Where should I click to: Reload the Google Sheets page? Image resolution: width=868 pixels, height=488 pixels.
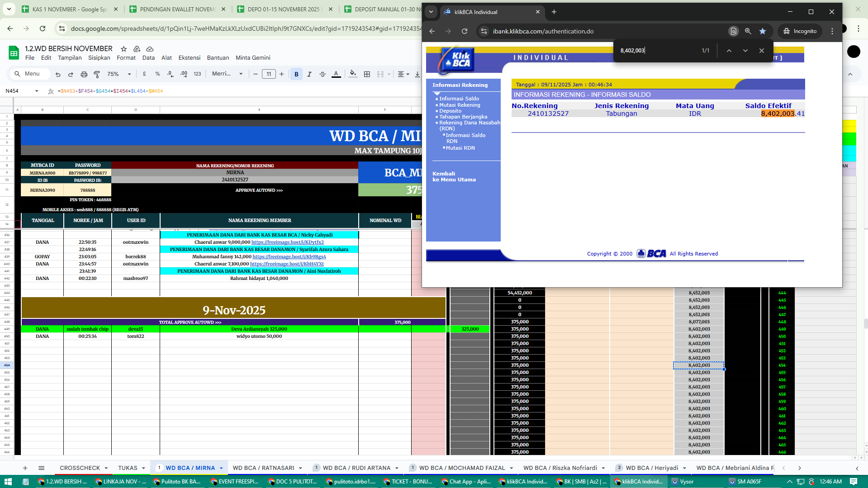point(43,28)
